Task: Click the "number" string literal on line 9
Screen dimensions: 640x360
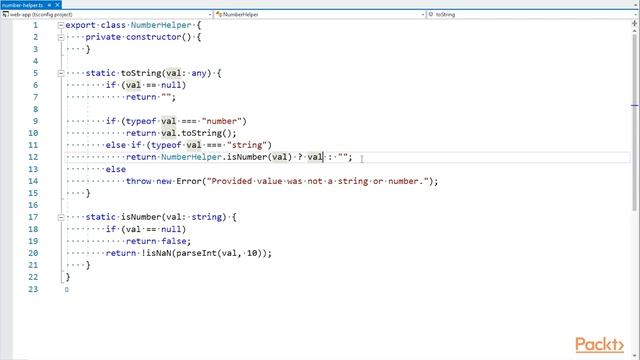Action: tap(222, 121)
